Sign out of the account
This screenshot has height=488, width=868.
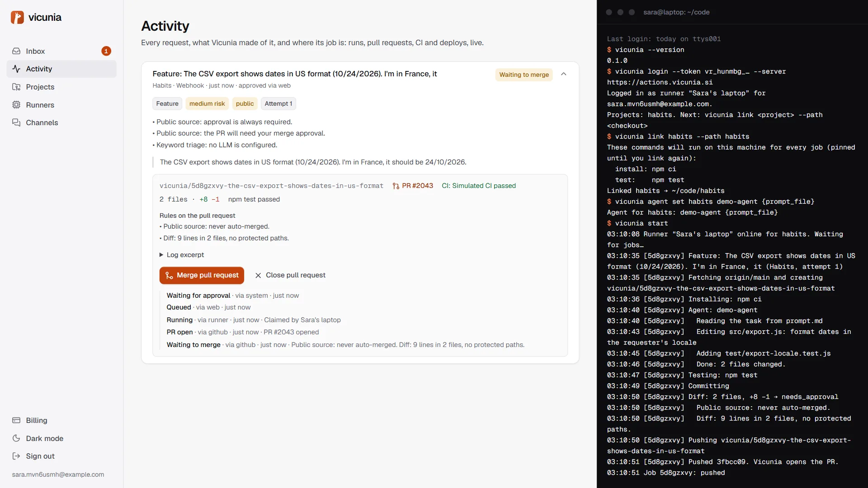click(x=61, y=456)
